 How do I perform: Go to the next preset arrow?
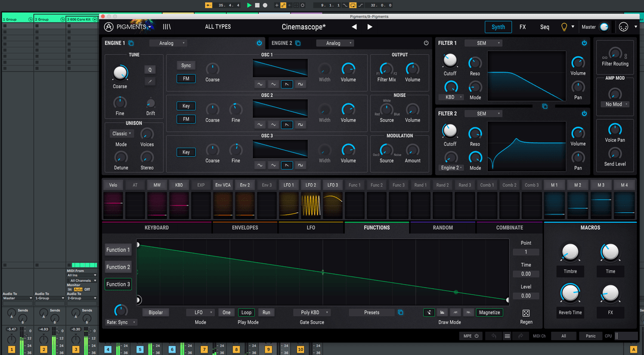(x=370, y=27)
